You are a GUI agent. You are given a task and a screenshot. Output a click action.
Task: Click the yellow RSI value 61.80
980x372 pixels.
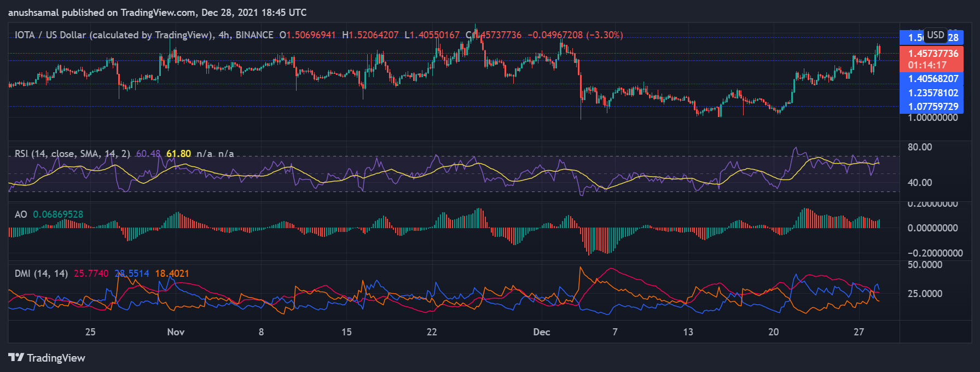178,154
